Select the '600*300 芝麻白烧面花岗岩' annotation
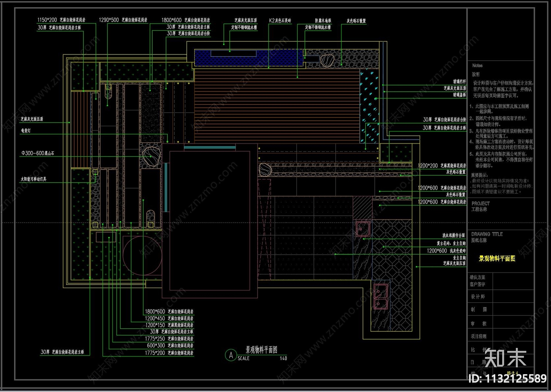 (x=170, y=345)
